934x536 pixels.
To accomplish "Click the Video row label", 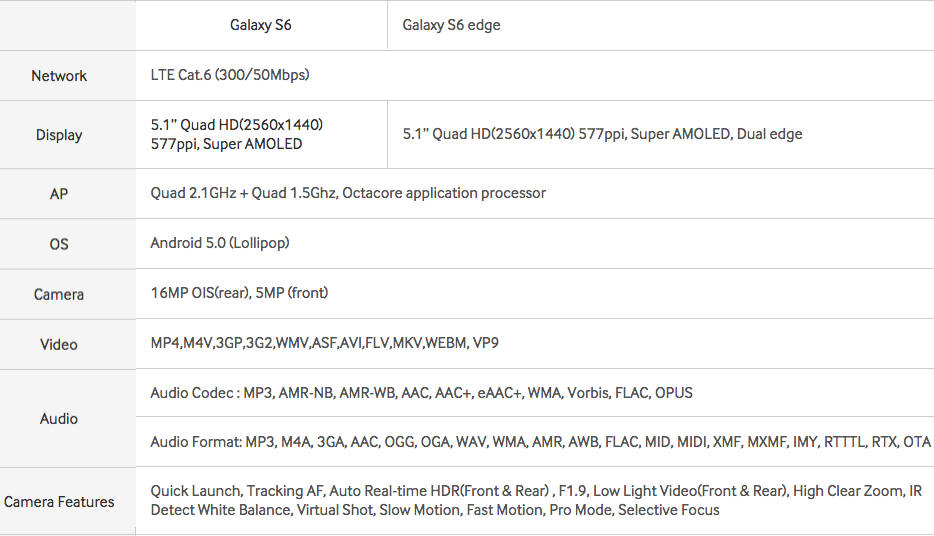I will (59, 344).
